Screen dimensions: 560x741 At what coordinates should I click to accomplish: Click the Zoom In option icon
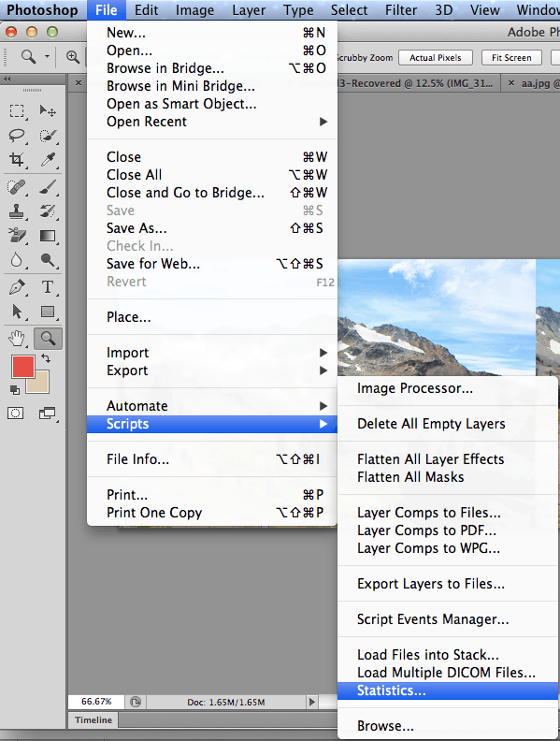pos(73,57)
